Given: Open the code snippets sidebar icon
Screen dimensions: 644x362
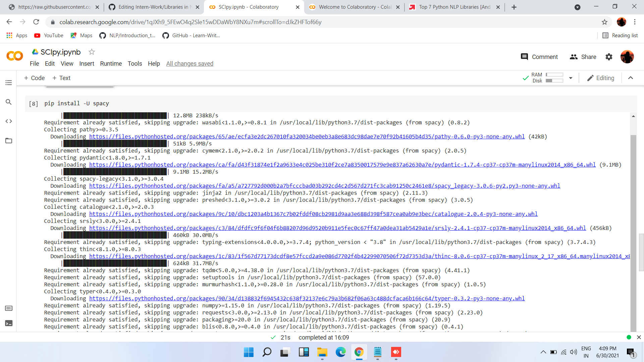Looking at the screenshot, I should click(x=9, y=121).
